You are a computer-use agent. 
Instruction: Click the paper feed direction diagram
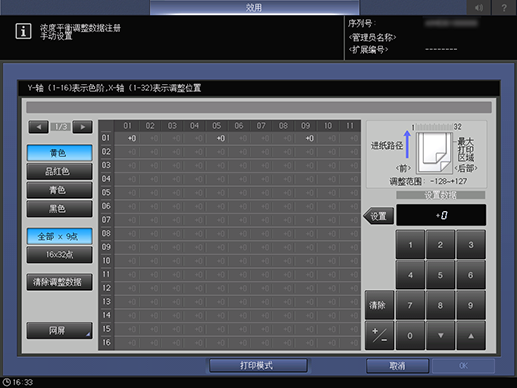(x=434, y=152)
